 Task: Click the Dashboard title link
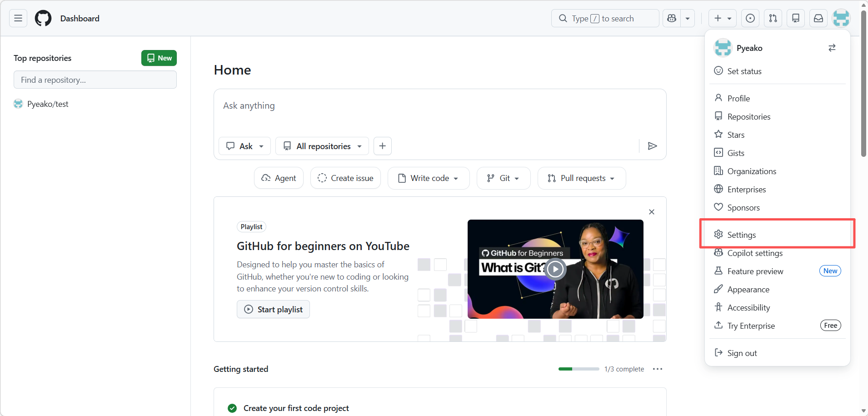[80, 18]
